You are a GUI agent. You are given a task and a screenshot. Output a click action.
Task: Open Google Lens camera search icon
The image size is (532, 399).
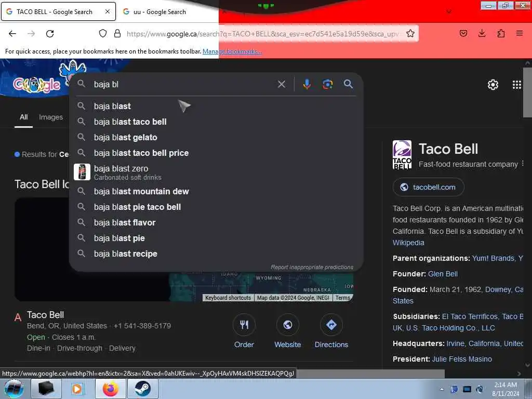[x=327, y=84]
